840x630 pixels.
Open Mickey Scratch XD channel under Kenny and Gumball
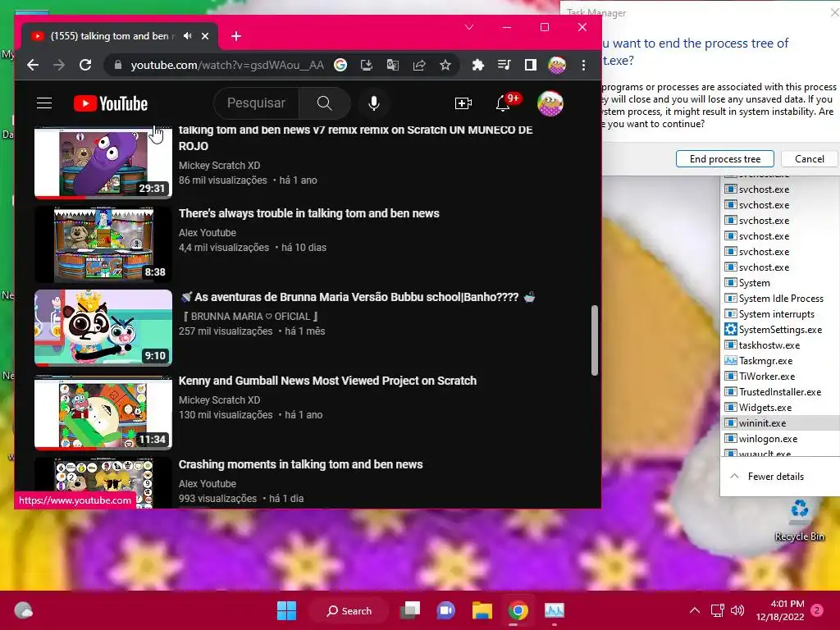pyautogui.click(x=219, y=400)
